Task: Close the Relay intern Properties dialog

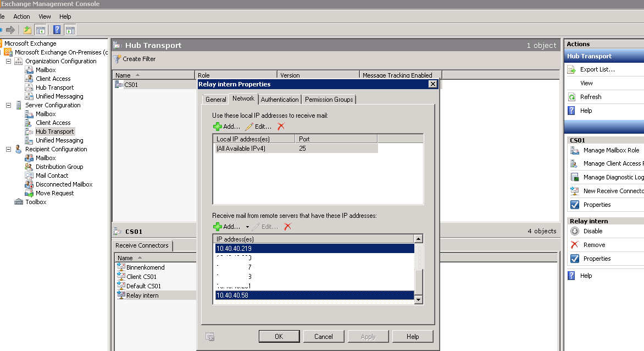Action: pos(432,84)
